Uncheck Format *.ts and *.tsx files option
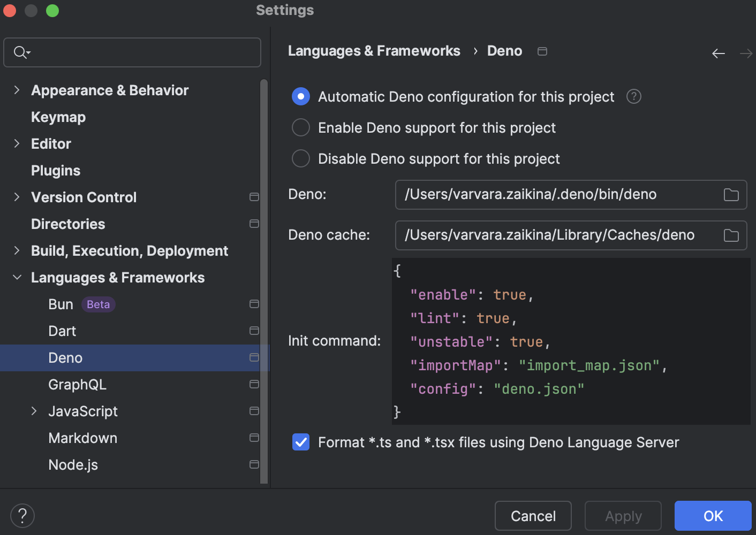 [x=300, y=442]
